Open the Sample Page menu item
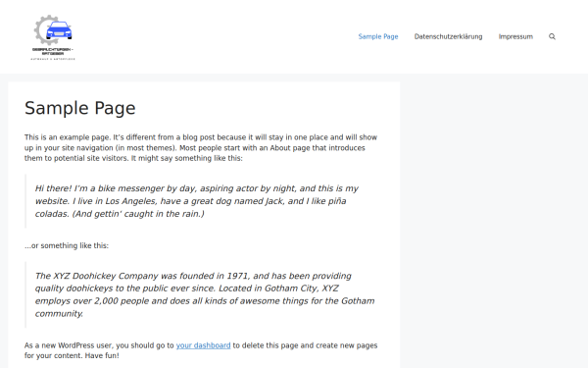This screenshot has height=368, width=588. click(378, 36)
